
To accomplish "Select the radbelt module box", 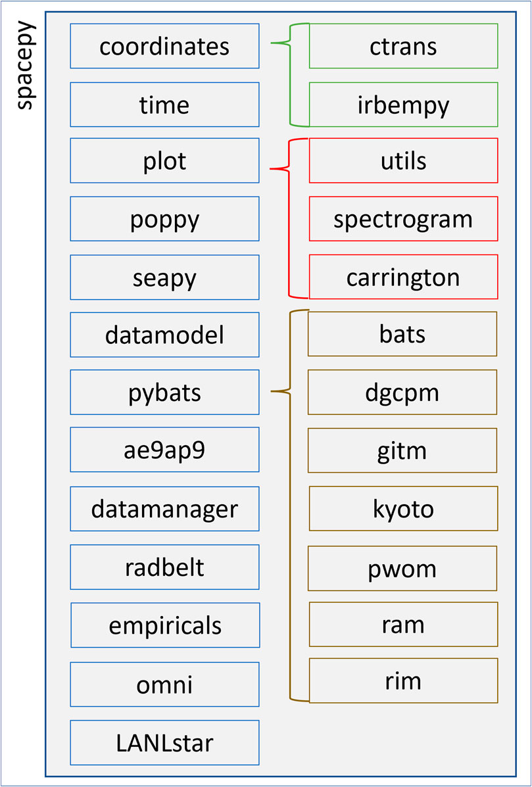I will (x=164, y=566).
